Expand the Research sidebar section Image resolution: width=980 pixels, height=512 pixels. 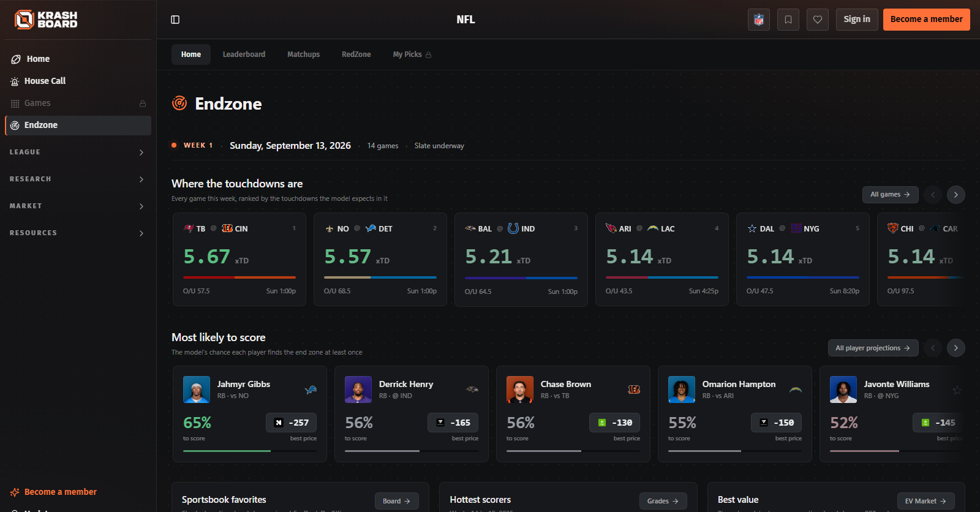78,179
